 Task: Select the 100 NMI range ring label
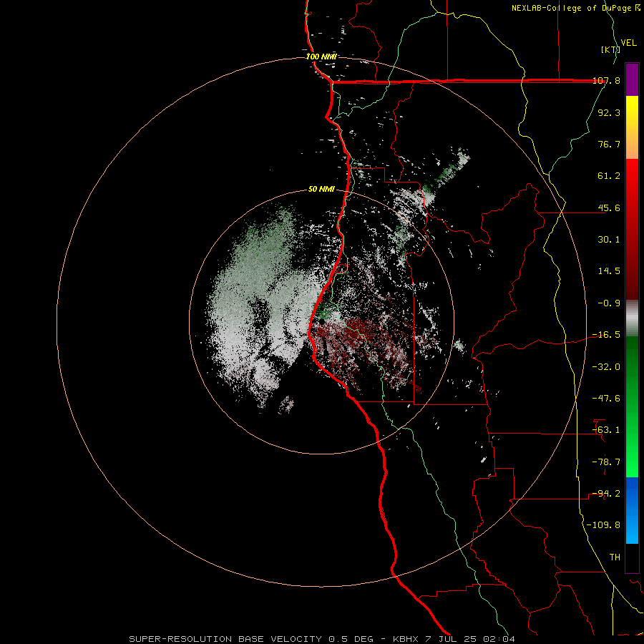pyautogui.click(x=321, y=57)
